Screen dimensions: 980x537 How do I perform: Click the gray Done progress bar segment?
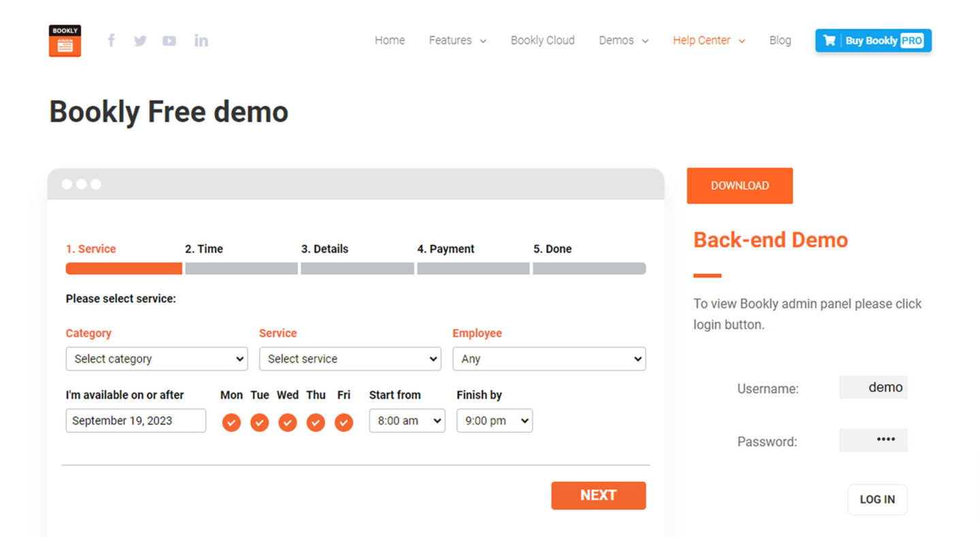[x=589, y=269]
